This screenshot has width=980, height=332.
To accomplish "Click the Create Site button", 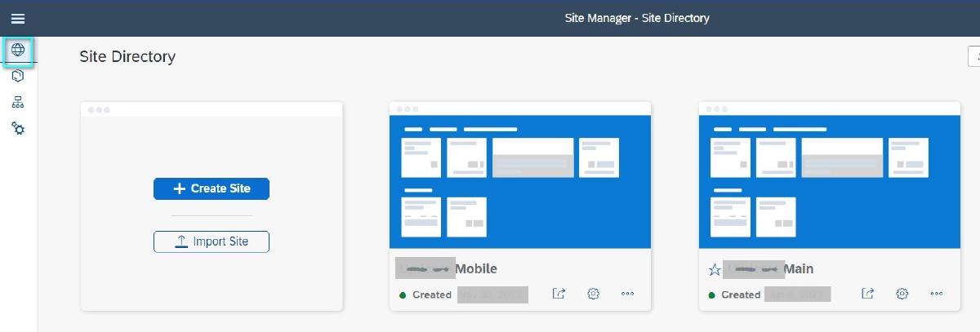I will (x=212, y=188).
